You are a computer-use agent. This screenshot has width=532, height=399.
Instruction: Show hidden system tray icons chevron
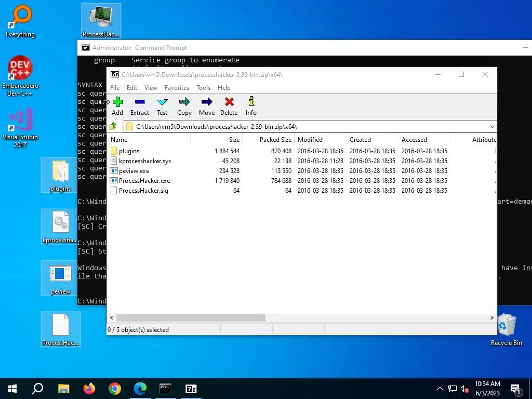[x=440, y=389]
